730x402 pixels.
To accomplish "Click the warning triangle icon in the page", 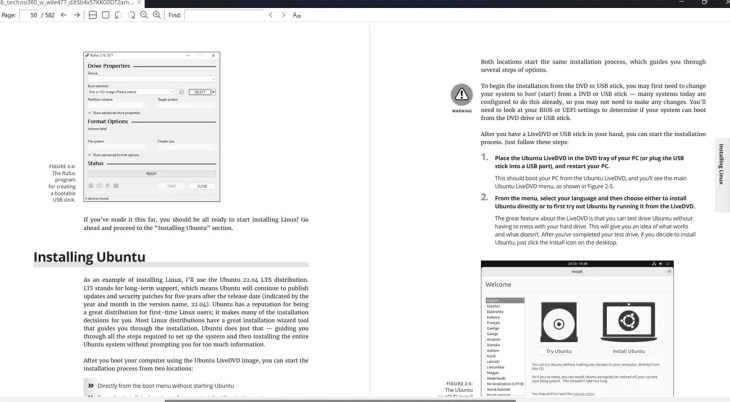I will coord(461,95).
